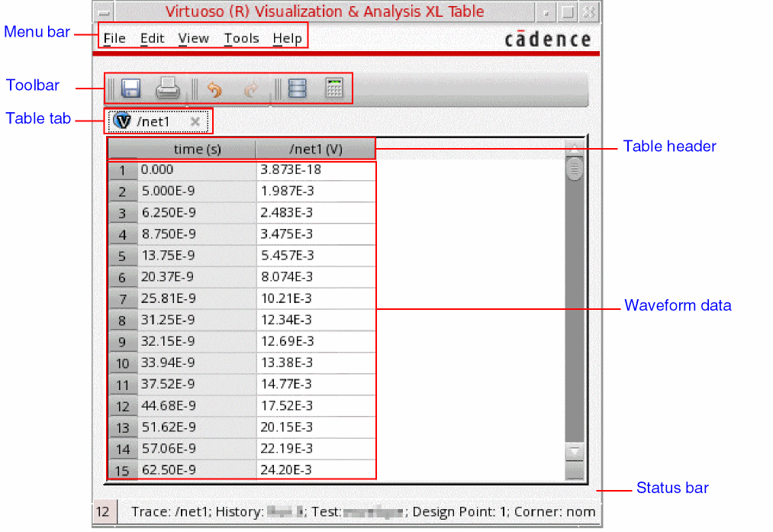Screen dimensions: 773x532
Task: Select row header 1
Action: (x=122, y=171)
